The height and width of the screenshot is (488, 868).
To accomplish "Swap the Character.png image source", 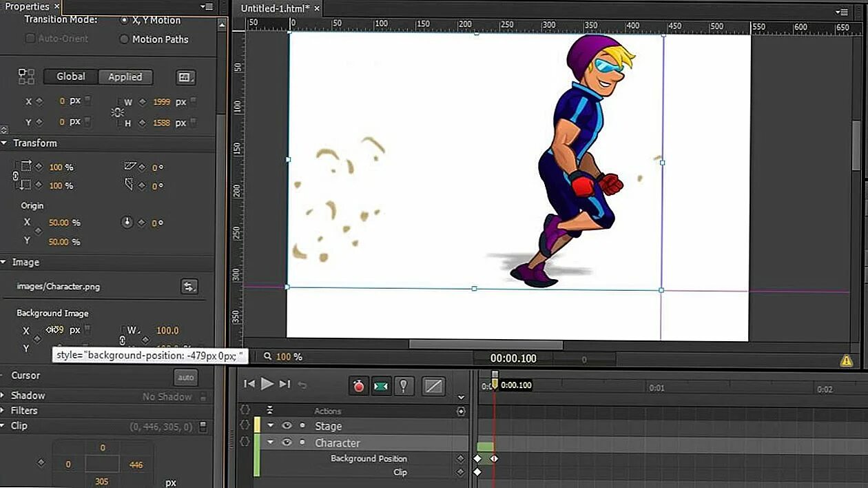I will (x=189, y=286).
